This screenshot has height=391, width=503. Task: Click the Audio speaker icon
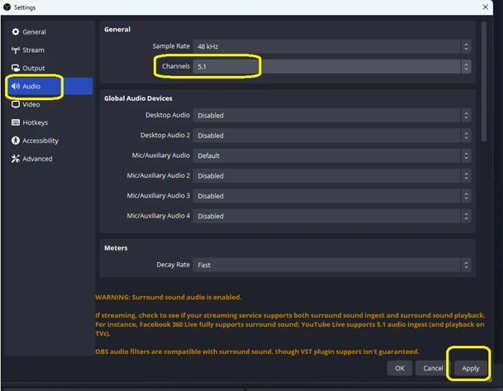coord(15,86)
